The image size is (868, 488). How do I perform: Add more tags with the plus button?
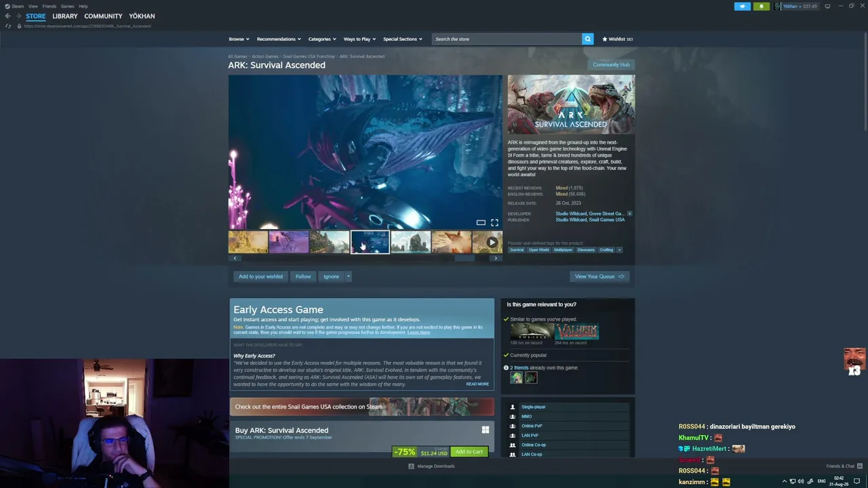619,250
